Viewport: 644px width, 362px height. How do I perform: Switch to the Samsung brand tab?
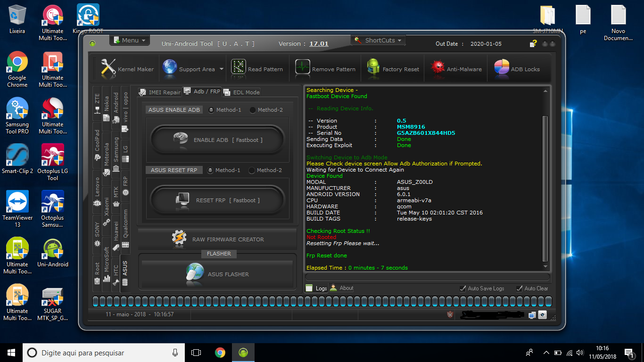point(116,156)
